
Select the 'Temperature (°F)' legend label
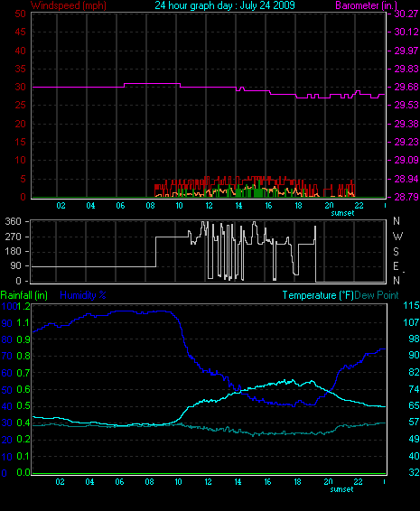pos(318,295)
